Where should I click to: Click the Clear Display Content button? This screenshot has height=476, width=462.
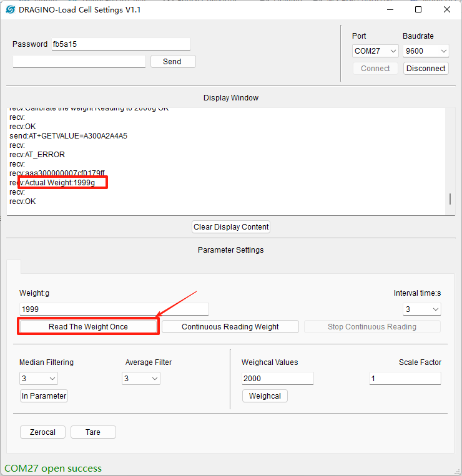coord(231,226)
